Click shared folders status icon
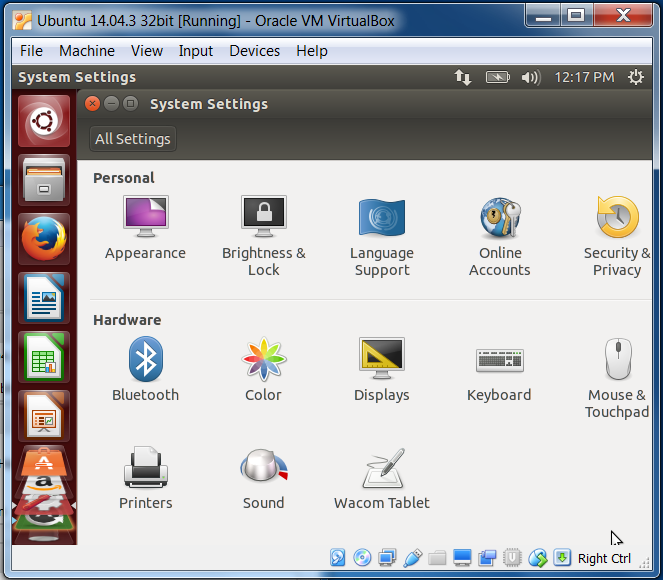Viewport: 663px width, 580px height. (437, 558)
